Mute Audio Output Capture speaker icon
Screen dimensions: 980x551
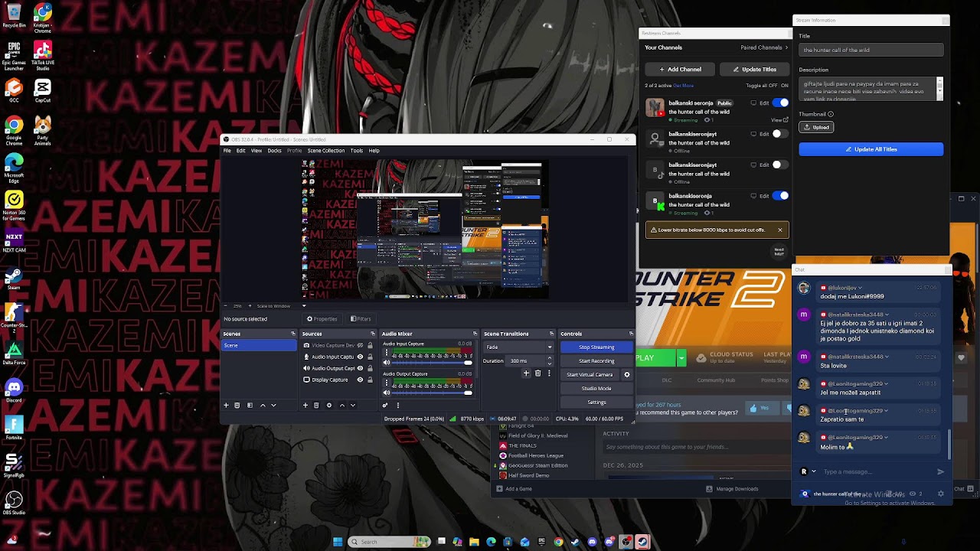(x=387, y=393)
